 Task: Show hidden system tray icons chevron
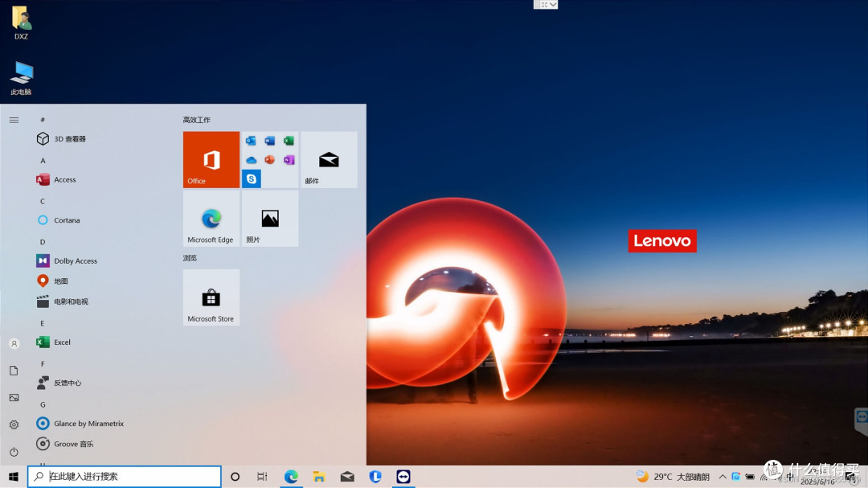pos(723,477)
